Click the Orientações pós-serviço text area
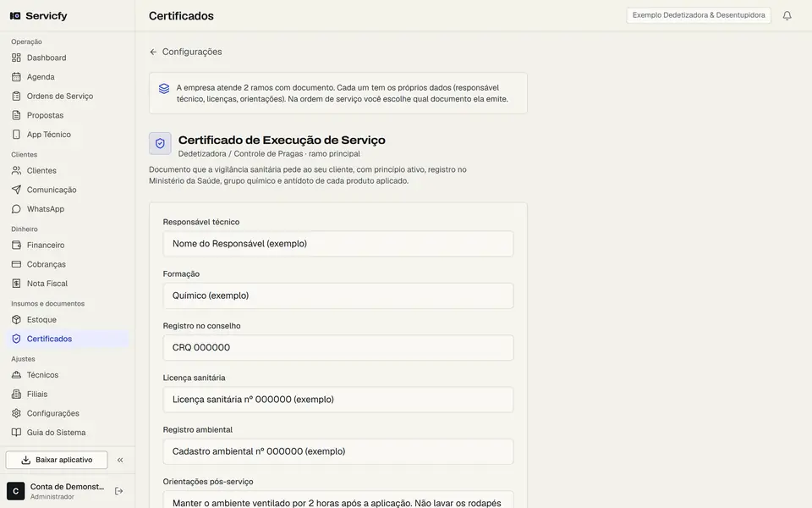The height and width of the screenshot is (508, 812). (338, 500)
